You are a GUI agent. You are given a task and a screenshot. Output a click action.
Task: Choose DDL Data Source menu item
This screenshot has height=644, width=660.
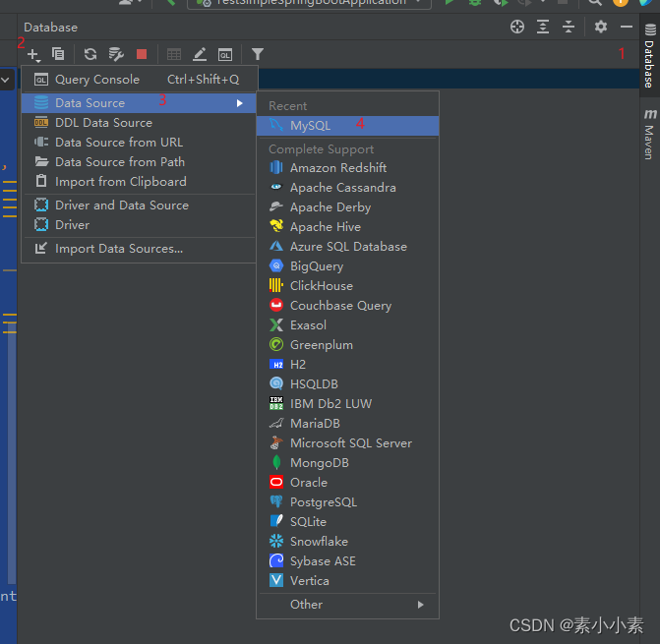pos(139,123)
